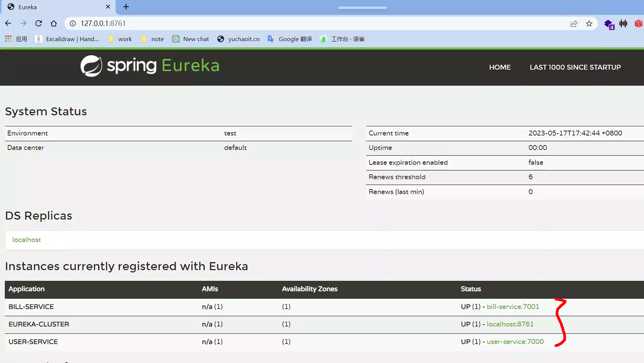Open LAST 1000 SINCE STARTUP page
Screen dimensions: 644x363
[575, 67]
